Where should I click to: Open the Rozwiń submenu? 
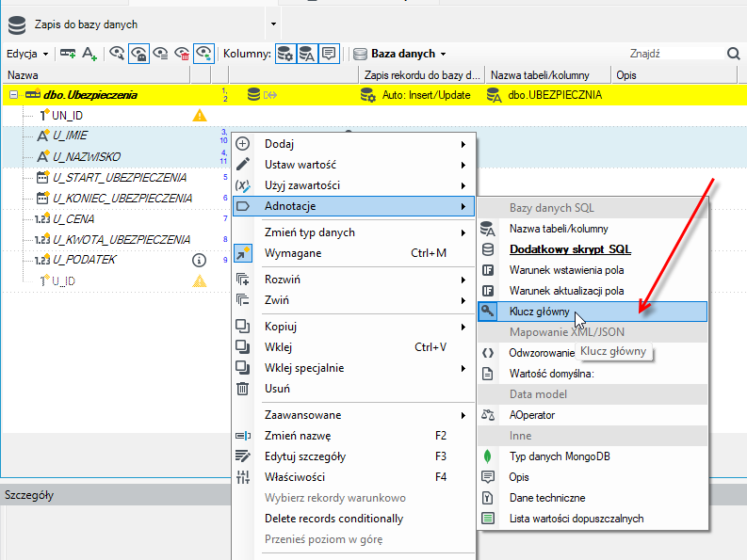tap(353, 280)
